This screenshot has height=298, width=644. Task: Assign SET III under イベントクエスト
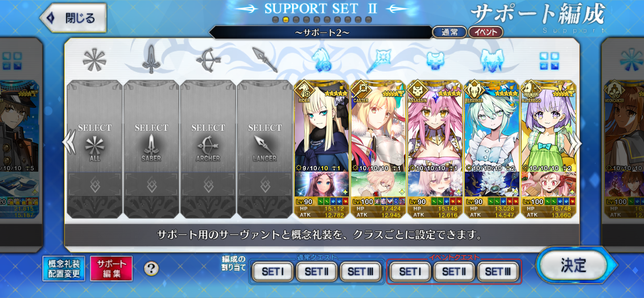click(498, 271)
